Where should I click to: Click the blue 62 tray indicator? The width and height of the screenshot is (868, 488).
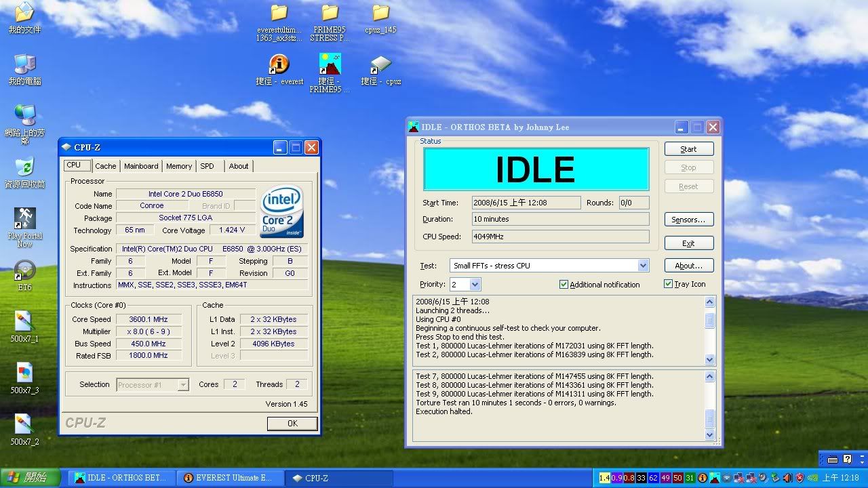[x=653, y=478]
